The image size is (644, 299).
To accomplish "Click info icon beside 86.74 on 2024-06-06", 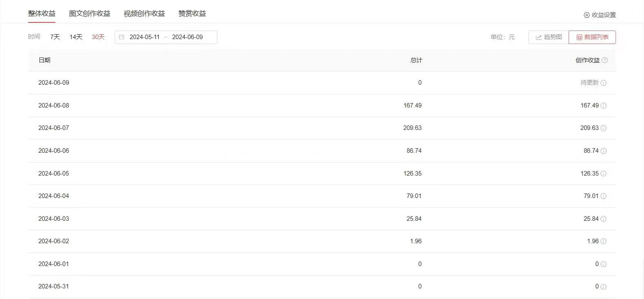I will click(604, 151).
